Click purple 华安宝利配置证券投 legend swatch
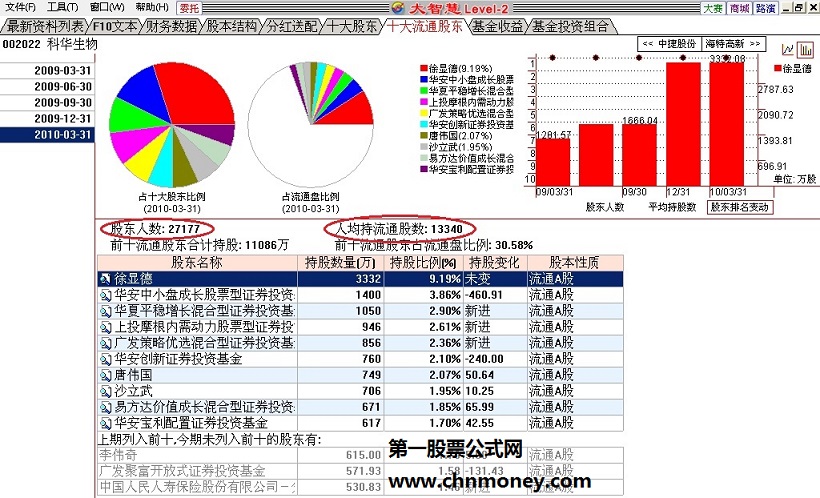 pos(424,169)
